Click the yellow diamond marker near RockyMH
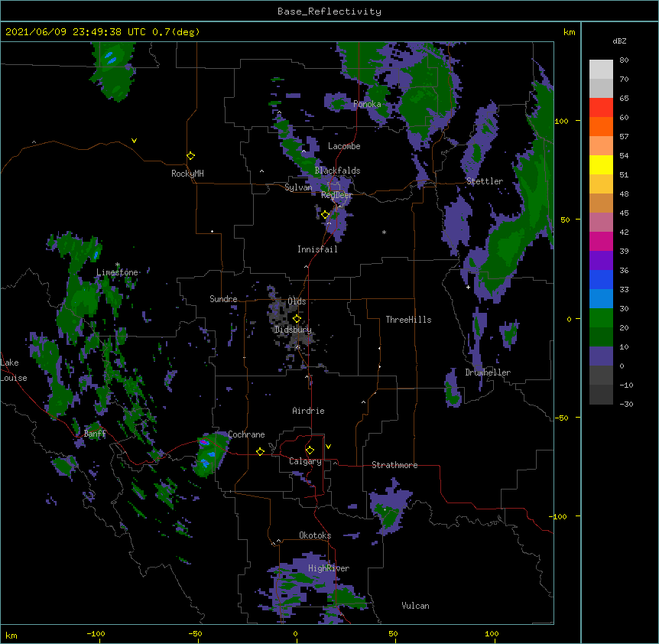 pos(191,156)
